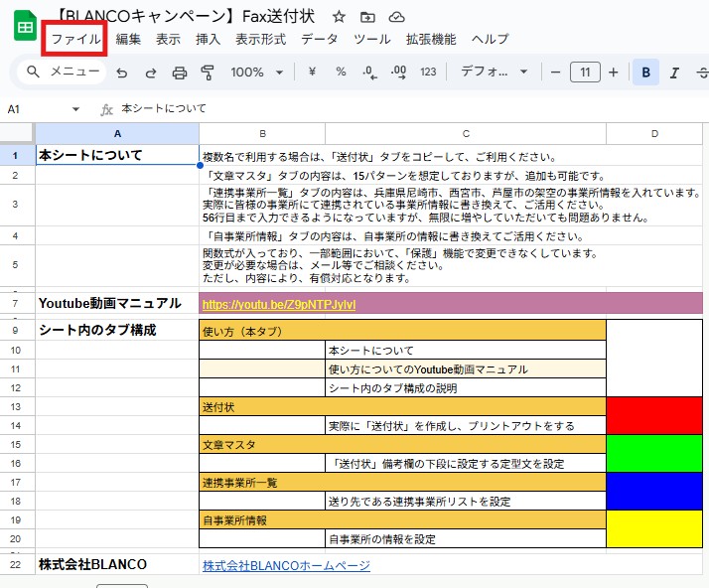709x588 pixels.
Task: Open the ヘルプ menu
Action: [491, 40]
